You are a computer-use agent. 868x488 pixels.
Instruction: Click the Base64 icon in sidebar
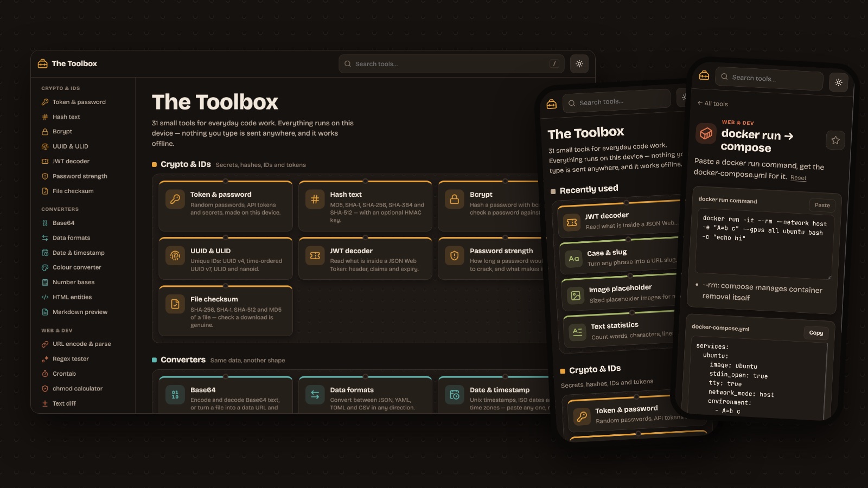coord(45,223)
